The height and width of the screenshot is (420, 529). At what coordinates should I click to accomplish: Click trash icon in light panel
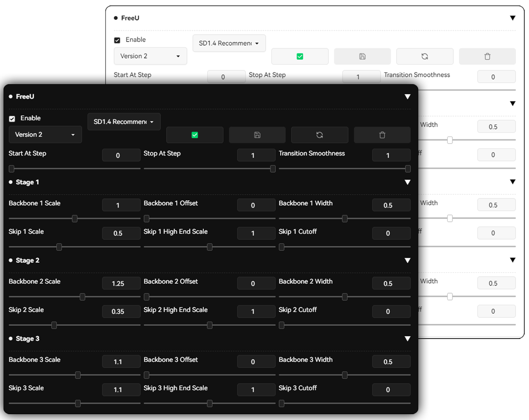[487, 56]
